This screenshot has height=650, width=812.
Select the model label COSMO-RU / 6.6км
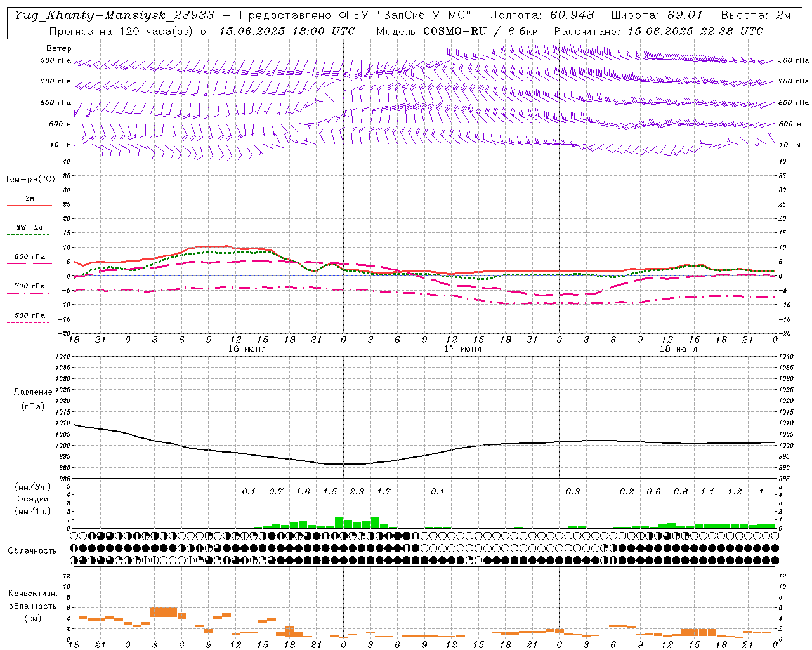[481, 31]
